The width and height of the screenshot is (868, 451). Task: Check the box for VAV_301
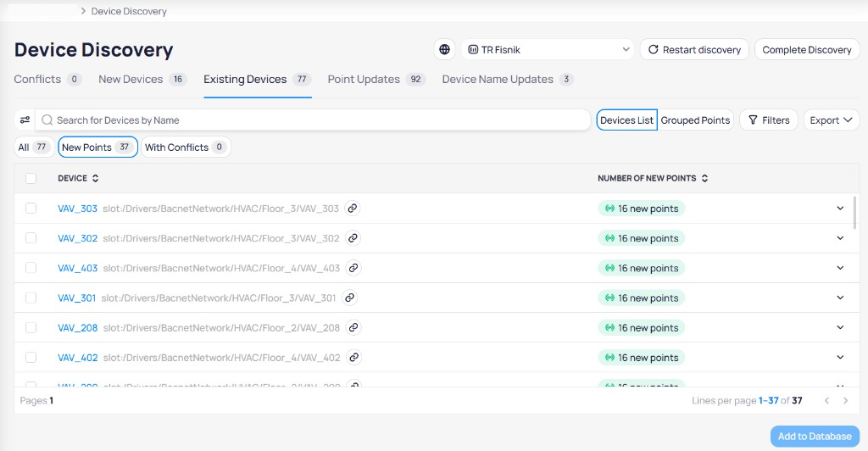[31, 298]
